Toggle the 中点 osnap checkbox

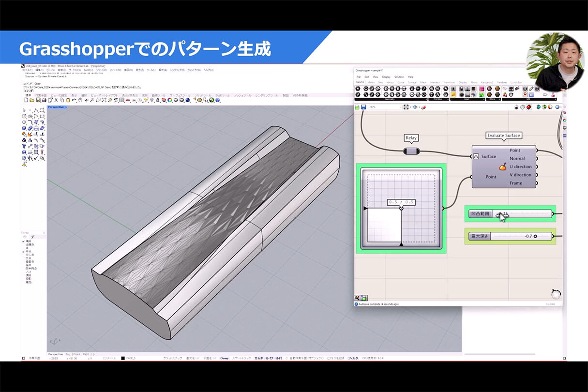[23, 251]
